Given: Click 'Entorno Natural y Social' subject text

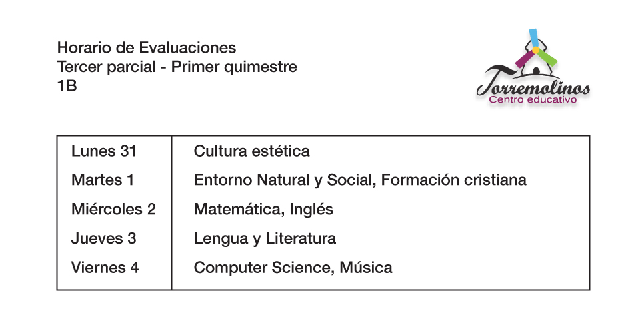Looking at the screenshot, I should tap(284, 180).
